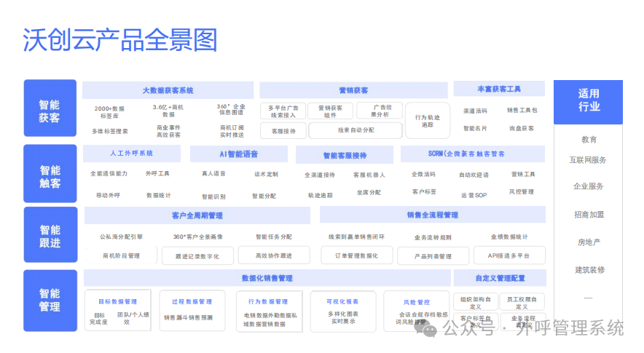Screen dimensions: 644x353
Task: Open the AI智能语音 section header
Action: coord(239,154)
